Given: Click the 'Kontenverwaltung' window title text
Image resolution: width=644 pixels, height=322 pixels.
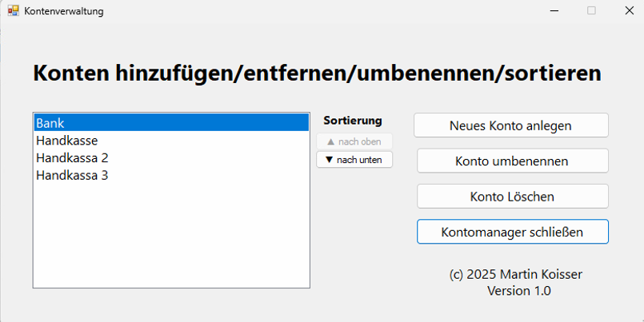Looking at the screenshot, I should coord(64,11).
